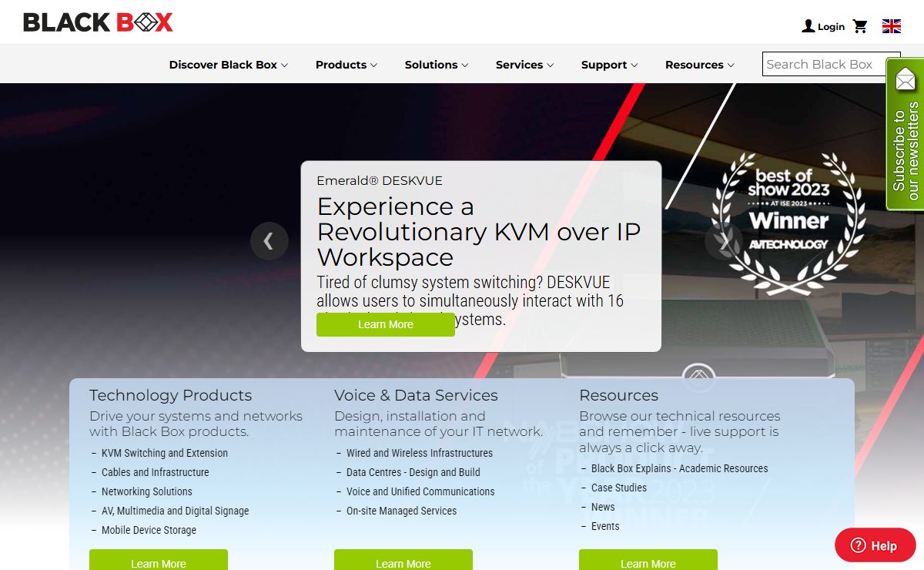Viewport: 924px width, 570px height.
Task: Expand the Products menu
Action: click(346, 65)
